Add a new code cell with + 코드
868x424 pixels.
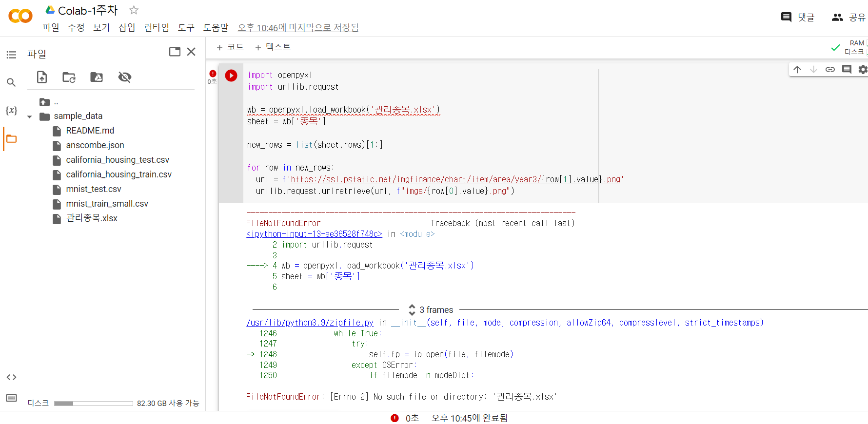point(230,47)
